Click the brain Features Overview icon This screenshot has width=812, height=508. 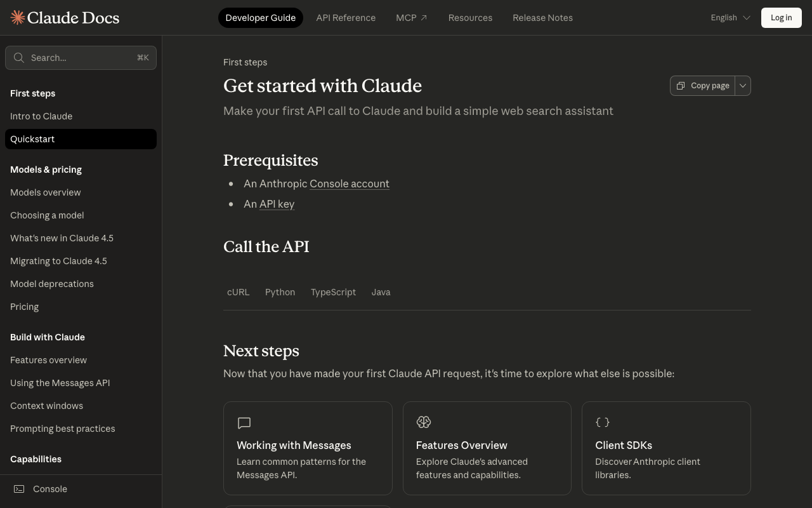[424, 422]
